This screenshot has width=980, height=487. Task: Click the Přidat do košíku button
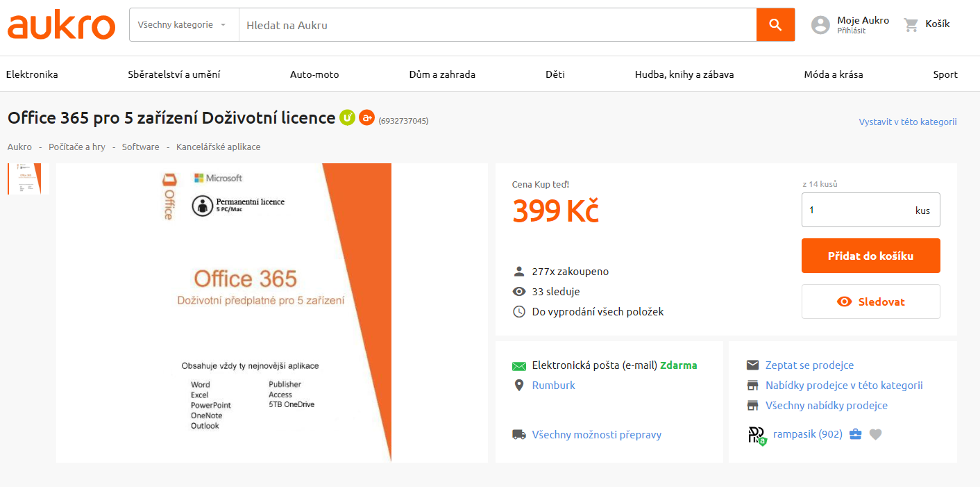pos(871,256)
